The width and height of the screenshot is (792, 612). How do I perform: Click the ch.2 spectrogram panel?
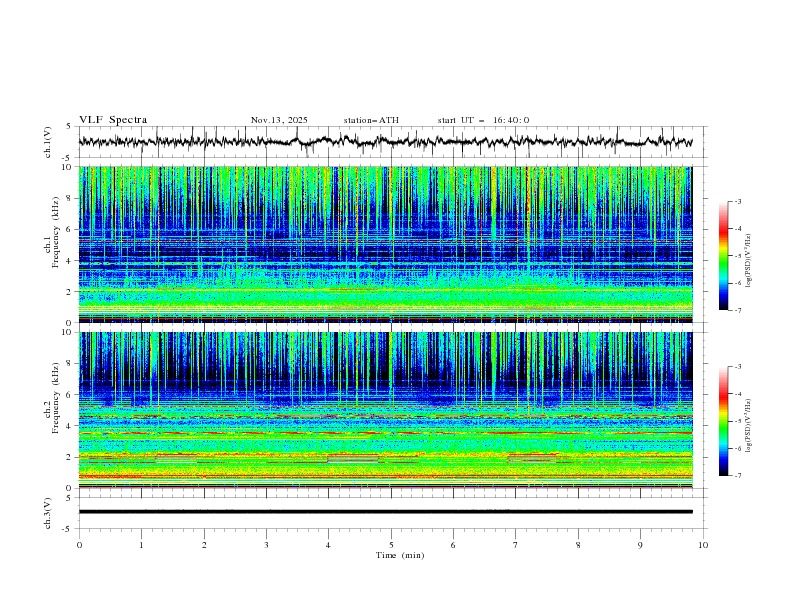coord(385,410)
